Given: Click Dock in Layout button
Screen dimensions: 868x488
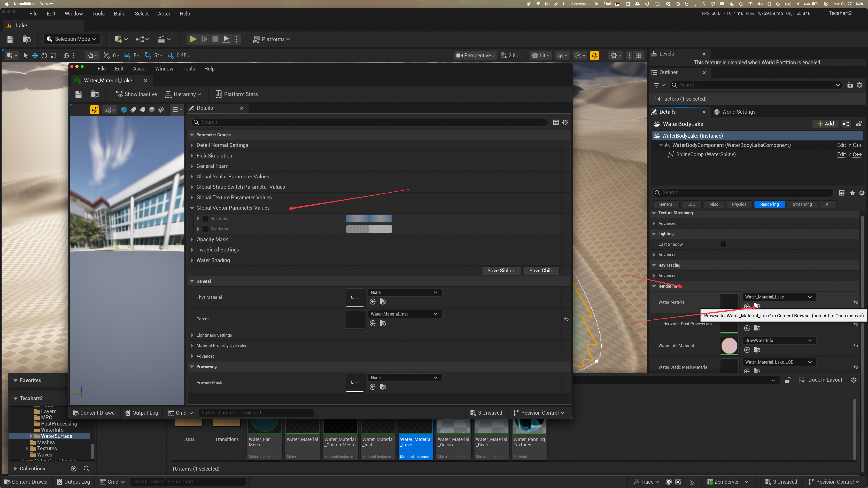Looking at the screenshot, I should tap(821, 380).
